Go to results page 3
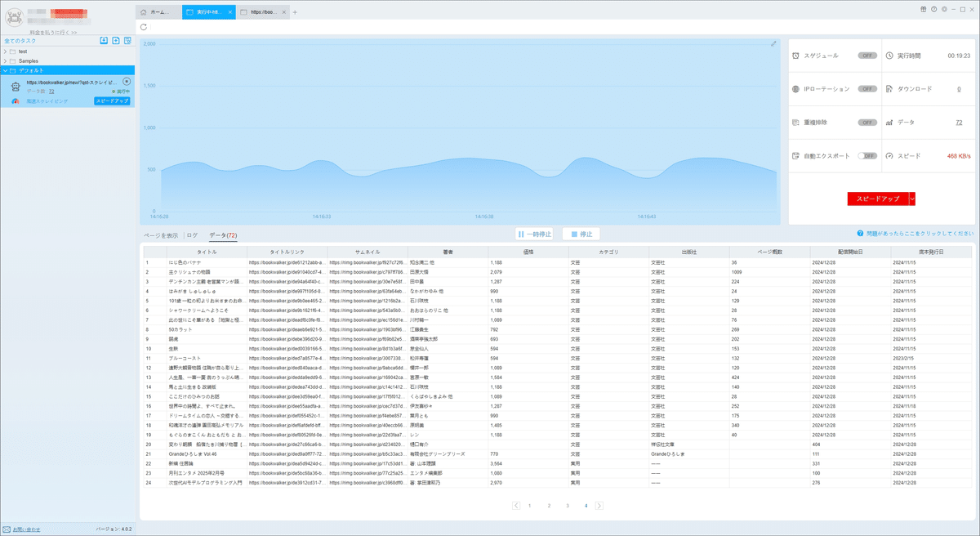Screen dimensions: 980x536 (x=568, y=506)
